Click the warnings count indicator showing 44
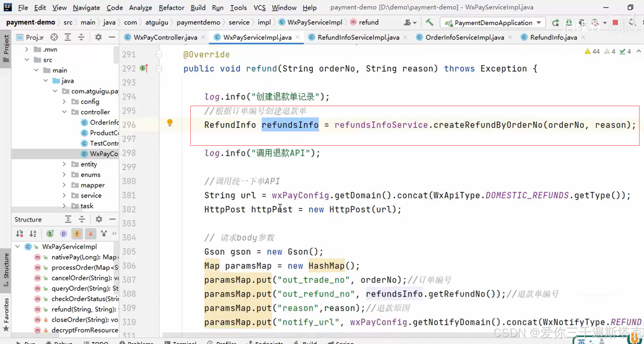644x344 pixels. point(592,51)
